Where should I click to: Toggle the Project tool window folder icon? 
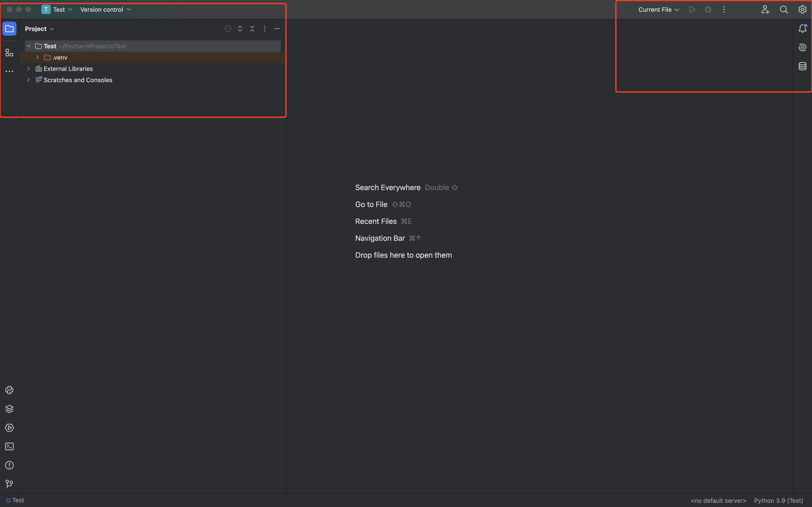pyautogui.click(x=9, y=29)
